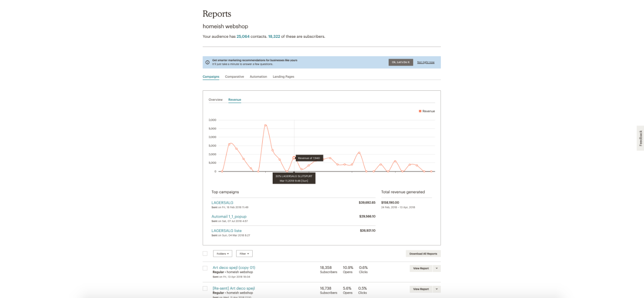Open the Feedback side tab
Viewport: 644px width, 298px height.
coord(640,138)
